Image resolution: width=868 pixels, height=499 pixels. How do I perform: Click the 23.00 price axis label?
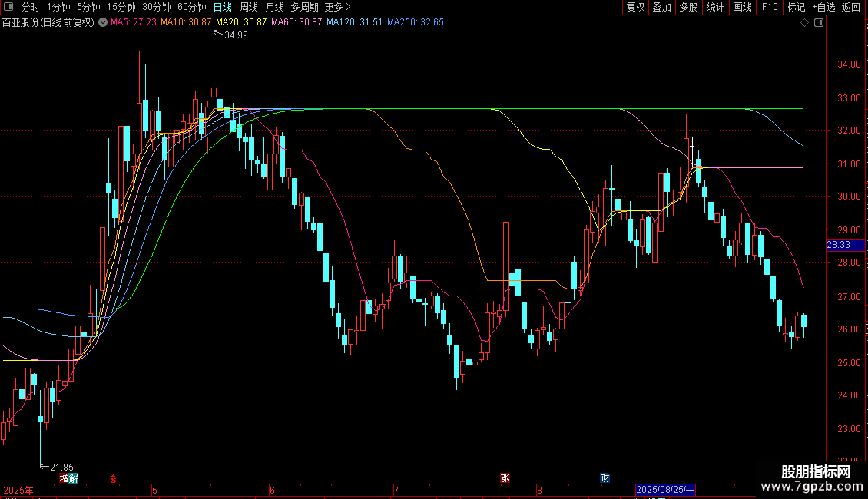click(849, 428)
